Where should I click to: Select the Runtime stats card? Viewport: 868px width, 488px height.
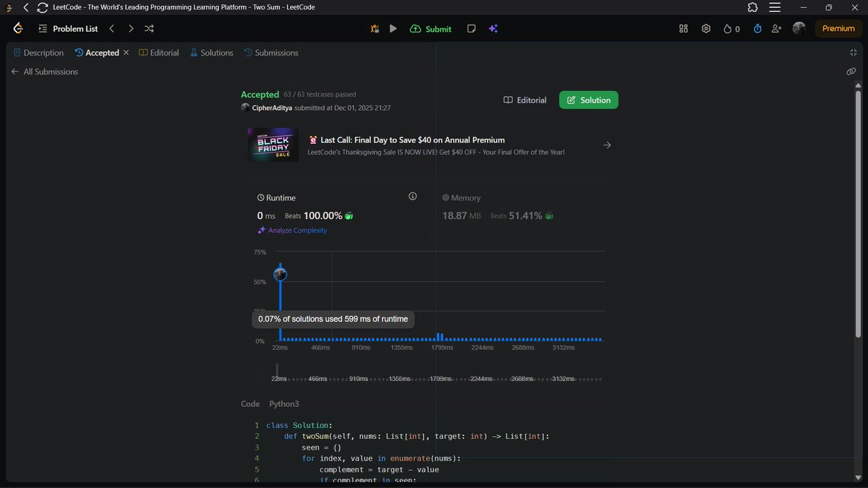tap(339, 213)
